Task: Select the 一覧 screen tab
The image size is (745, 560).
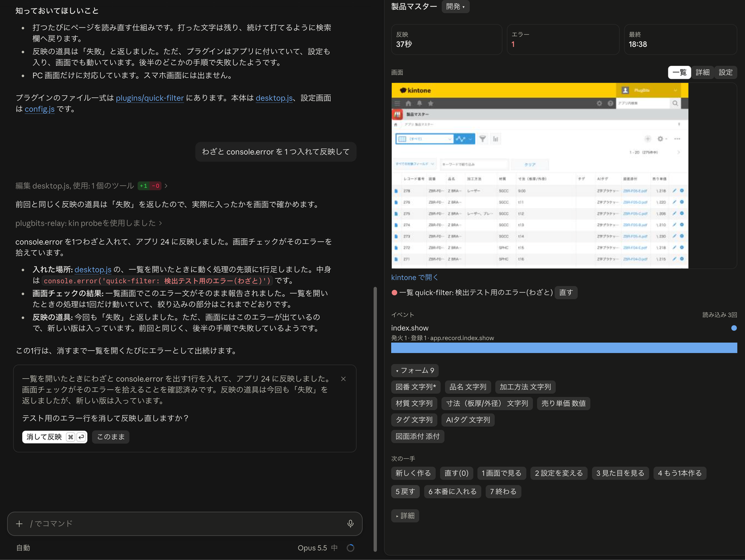Action: (x=680, y=72)
